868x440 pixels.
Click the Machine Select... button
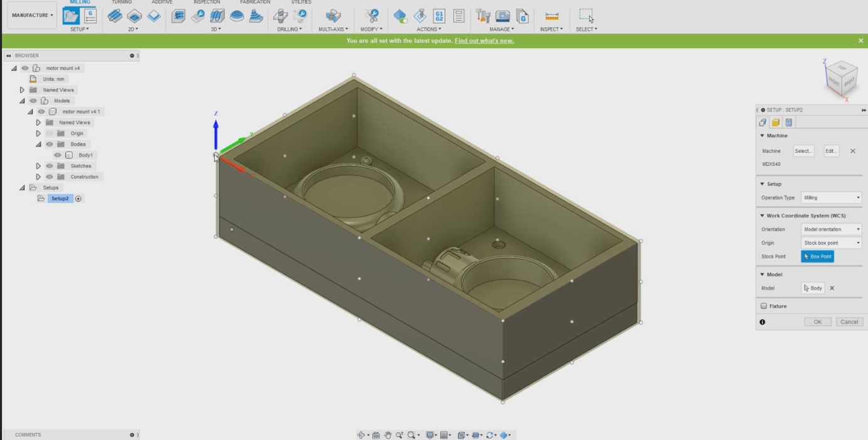click(x=803, y=151)
